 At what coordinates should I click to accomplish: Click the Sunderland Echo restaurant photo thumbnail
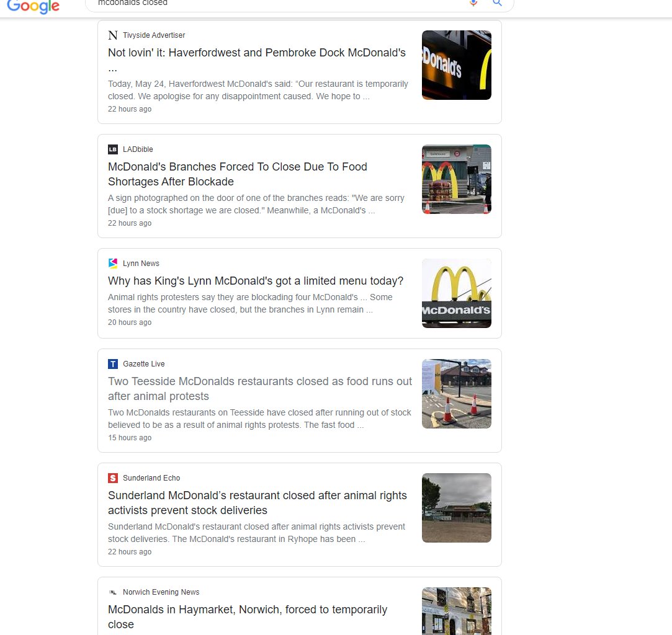point(456,507)
